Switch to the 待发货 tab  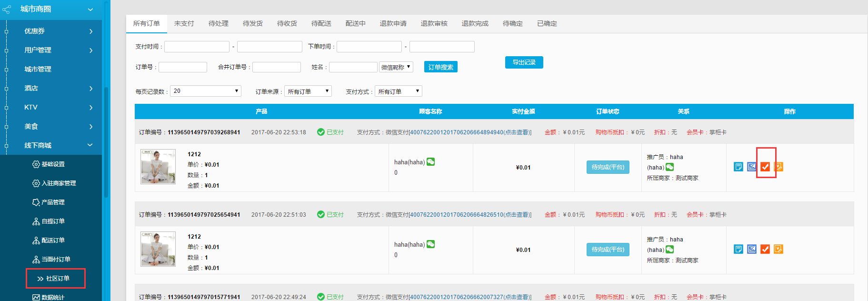coord(253,23)
